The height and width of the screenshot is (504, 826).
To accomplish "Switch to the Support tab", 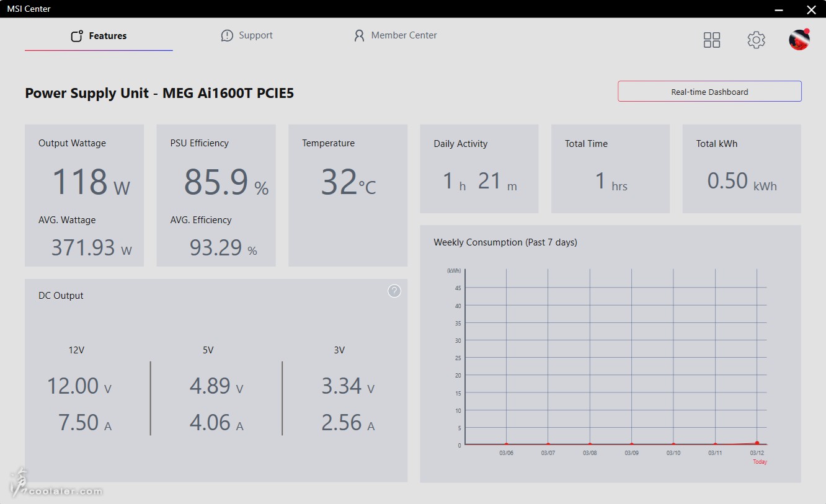I will click(247, 35).
